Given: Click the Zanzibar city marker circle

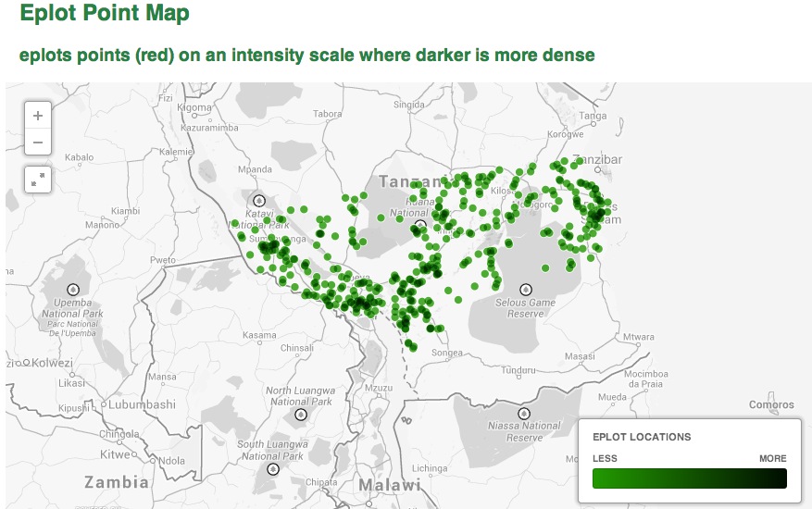Looking at the screenshot, I should coord(597,170).
